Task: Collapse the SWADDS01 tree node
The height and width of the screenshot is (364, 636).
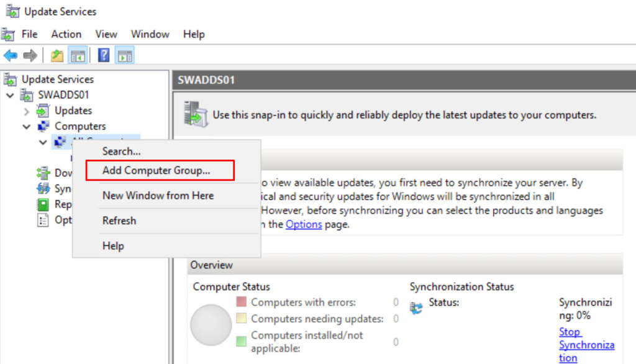Action: point(10,96)
